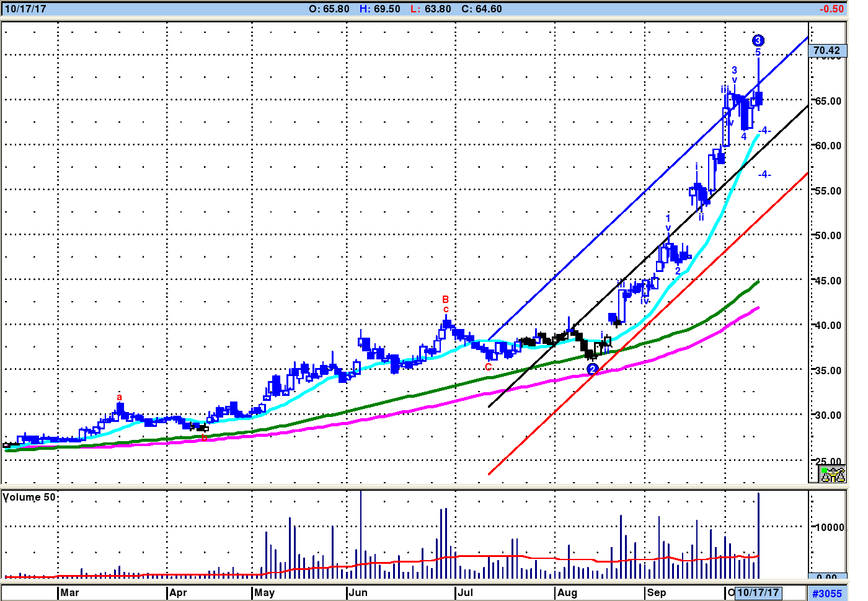Click the 50.00 price axis label

(828, 235)
